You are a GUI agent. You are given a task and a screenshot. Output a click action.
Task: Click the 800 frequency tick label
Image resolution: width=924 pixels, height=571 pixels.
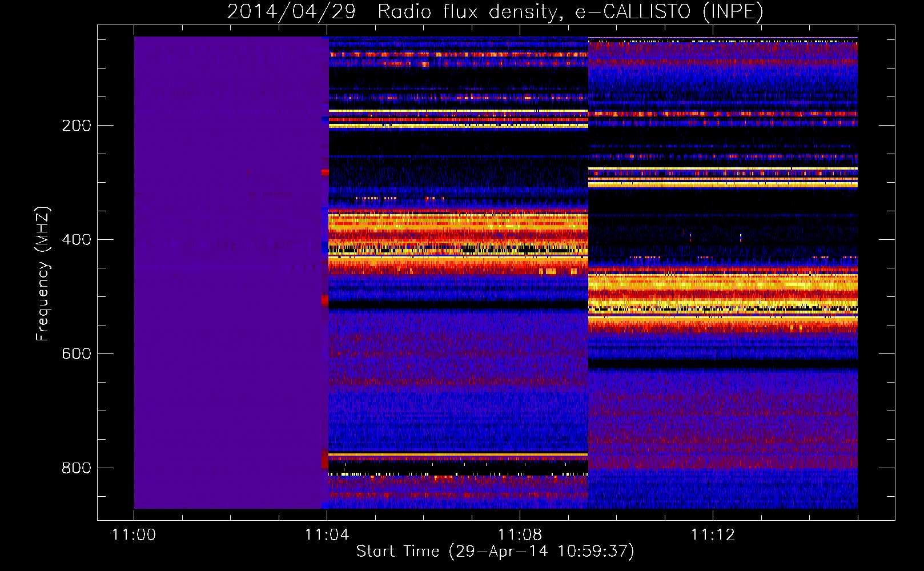[77, 468]
